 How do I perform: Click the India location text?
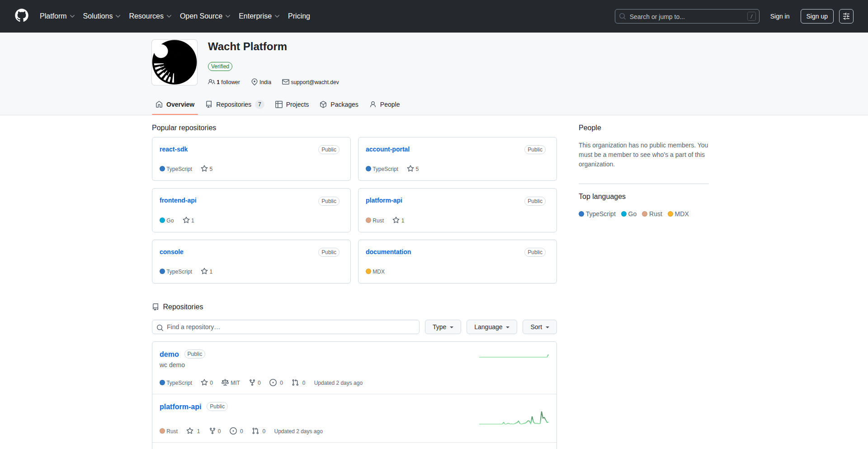(x=265, y=82)
